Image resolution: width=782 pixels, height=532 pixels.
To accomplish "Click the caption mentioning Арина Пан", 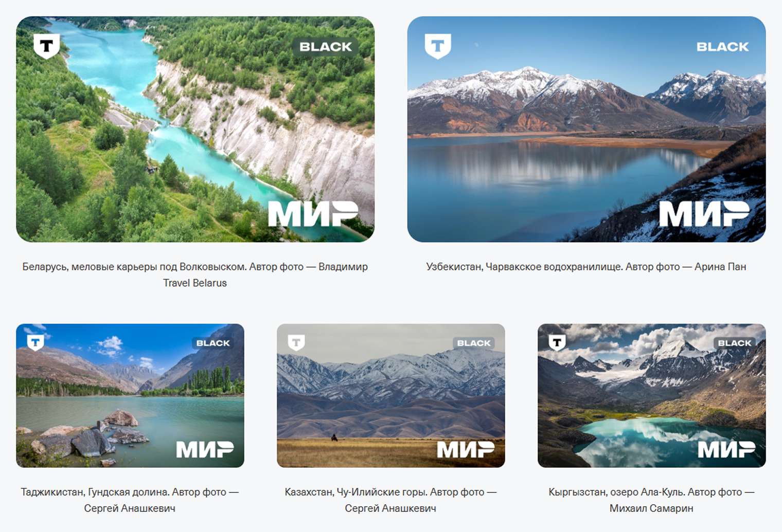I will click(x=586, y=267).
